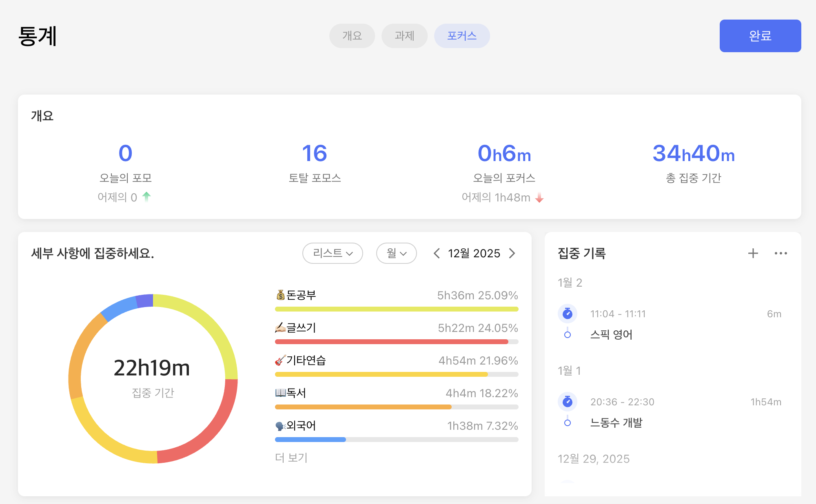The width and height of the screenshot is (816, 504).
Task: Click the money bag icon beside 돈공부
Action: click(280, 295)
